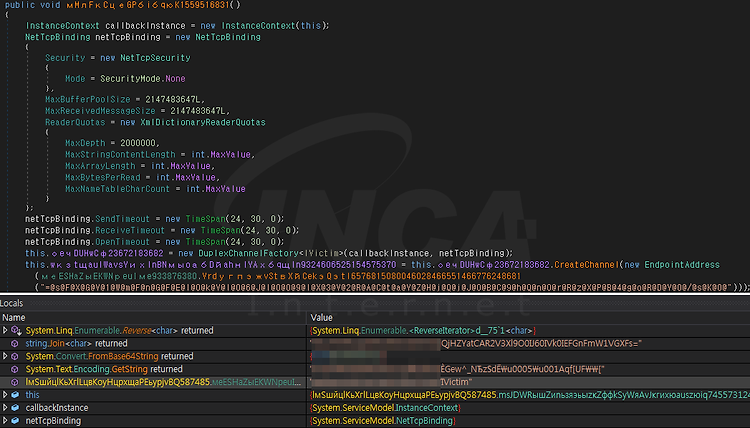Click the icon beside Convert.FromBase64String returned
Viewport: 750px width, 428px height.
coord(15,356)
